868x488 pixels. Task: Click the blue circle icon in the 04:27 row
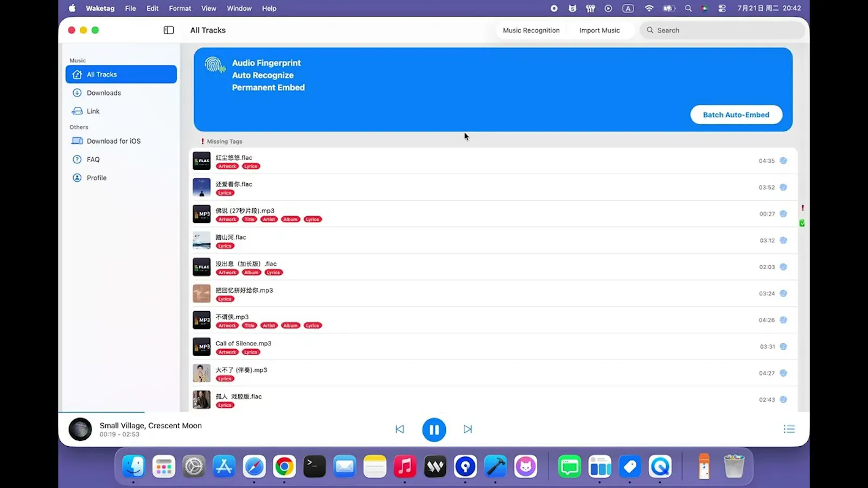(x=783, y=373)
